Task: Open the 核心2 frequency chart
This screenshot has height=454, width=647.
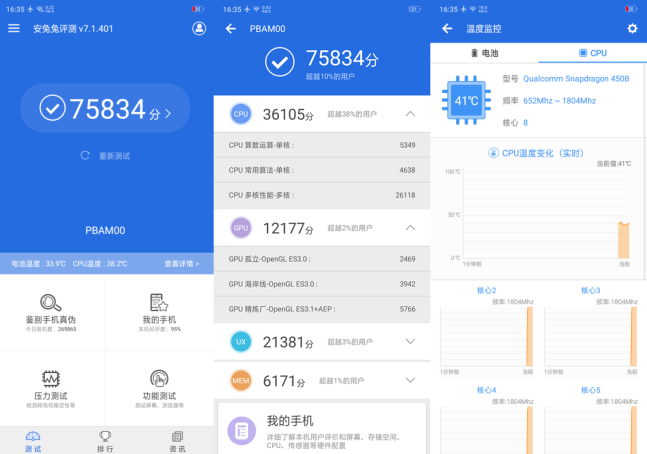Action: pos(486,336)
